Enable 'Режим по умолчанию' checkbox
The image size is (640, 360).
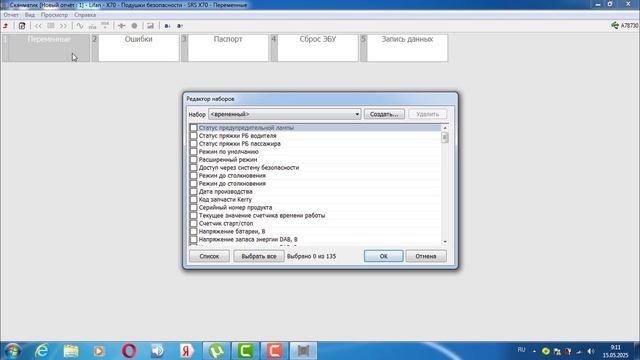click(193, 151)
